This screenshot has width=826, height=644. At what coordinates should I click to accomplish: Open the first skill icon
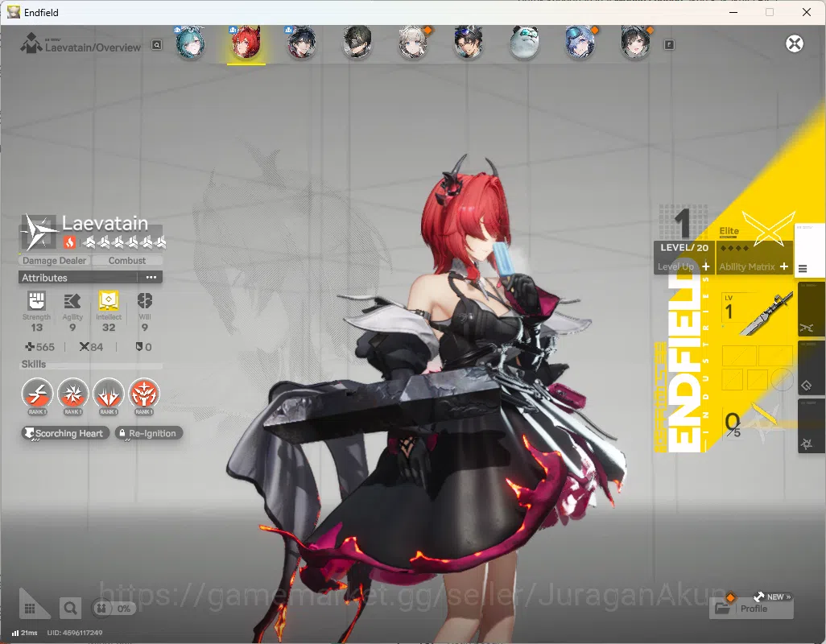point(37,395)
